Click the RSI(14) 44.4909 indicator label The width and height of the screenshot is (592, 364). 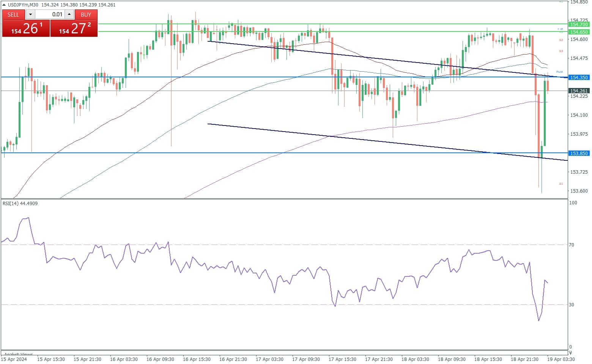[20, 204]
